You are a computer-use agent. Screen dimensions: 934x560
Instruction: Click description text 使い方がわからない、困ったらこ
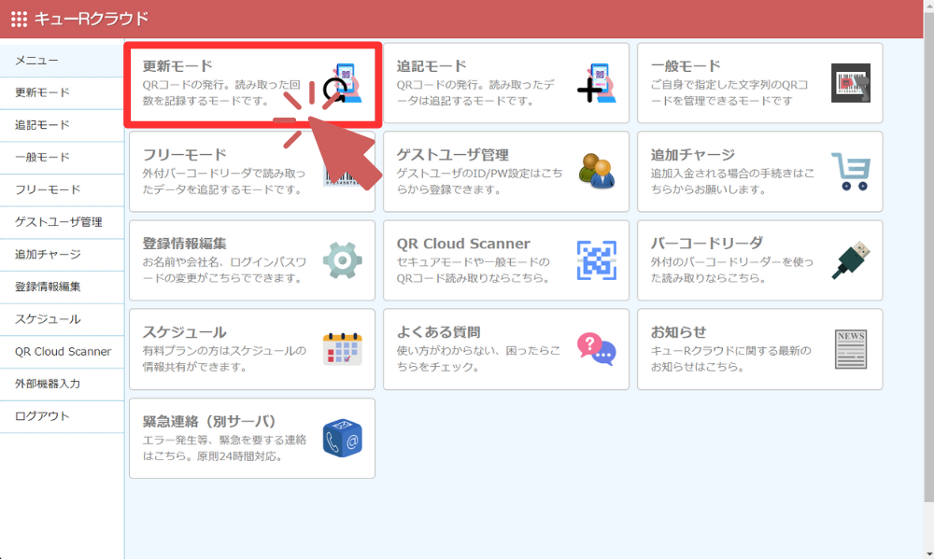pos(478,351)
